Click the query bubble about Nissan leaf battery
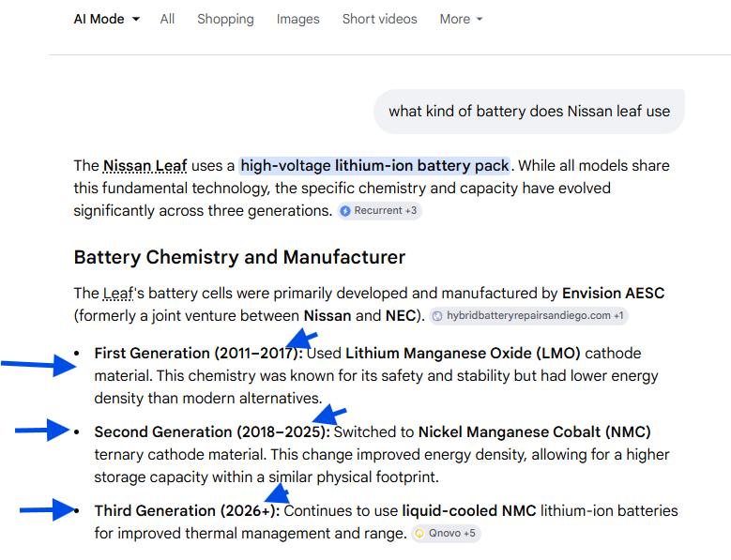Viewport: 731px width, 560px height. (529, 112)
